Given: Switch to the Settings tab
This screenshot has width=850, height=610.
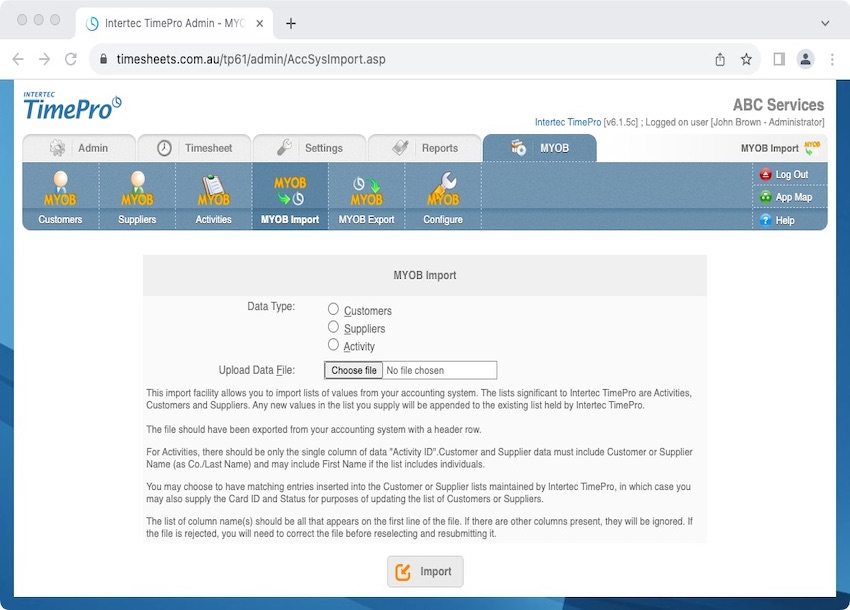Looking at the screenshot, I should 310,148.
